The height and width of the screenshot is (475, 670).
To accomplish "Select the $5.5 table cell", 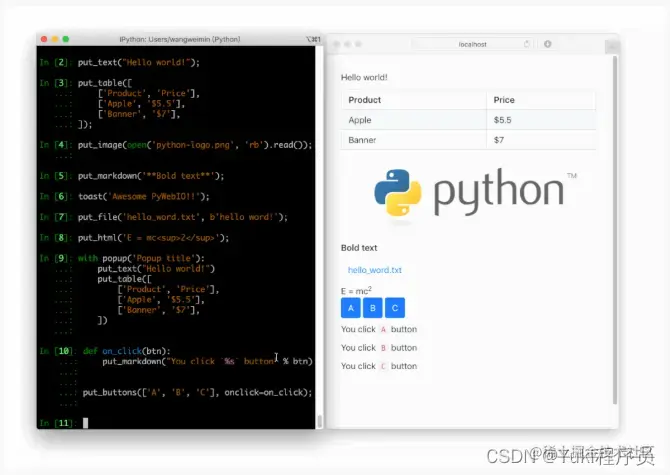I will (541, 120).
